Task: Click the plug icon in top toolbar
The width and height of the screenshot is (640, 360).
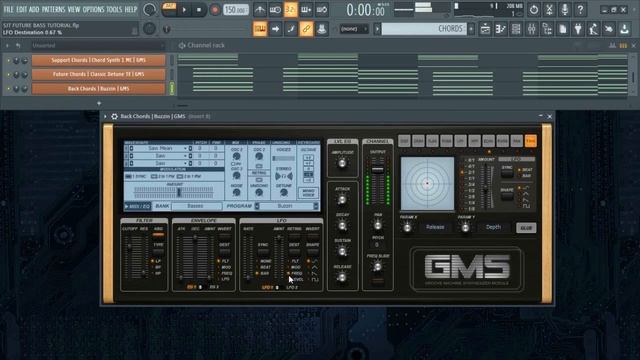Action: tap(578, 29)
